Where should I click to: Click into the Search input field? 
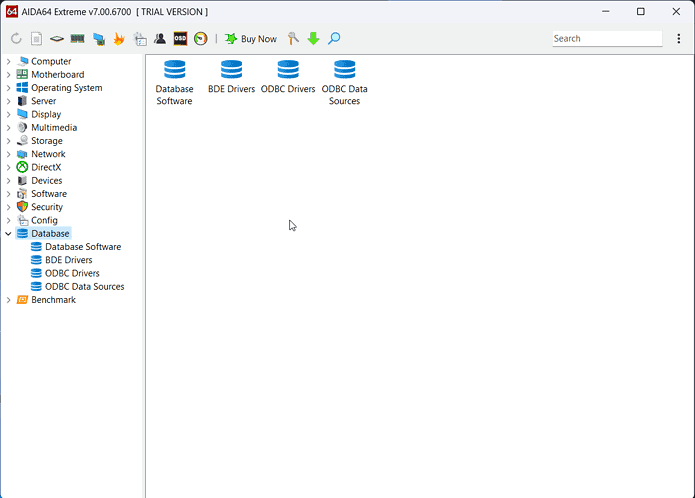pos(606,39)
